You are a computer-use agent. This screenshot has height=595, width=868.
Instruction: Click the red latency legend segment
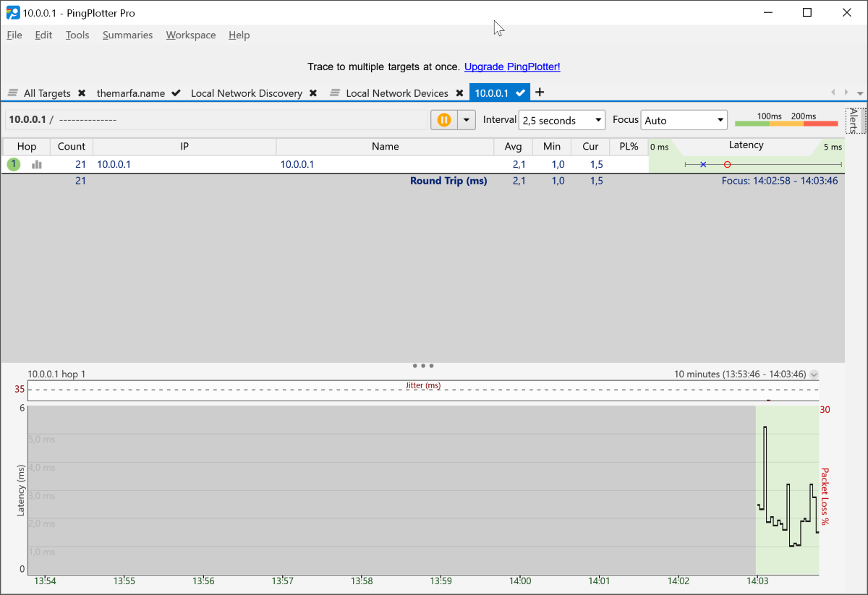[x=820, y=124]
